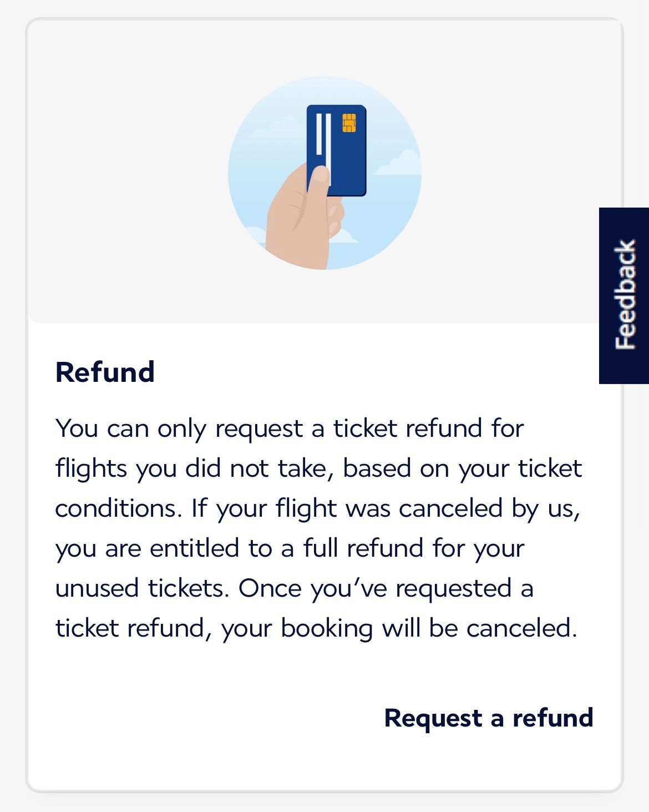Image resolution: width=649 pixels, height=812 pixels.
Task: Select the blue credit card illustration
Action: click(337, 150)
